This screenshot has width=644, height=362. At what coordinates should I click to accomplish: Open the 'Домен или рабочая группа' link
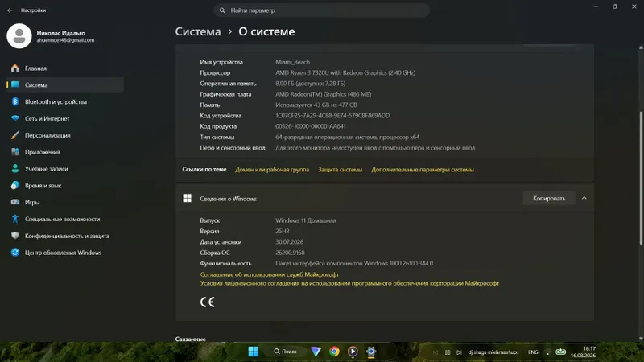(x=272, y=170)
